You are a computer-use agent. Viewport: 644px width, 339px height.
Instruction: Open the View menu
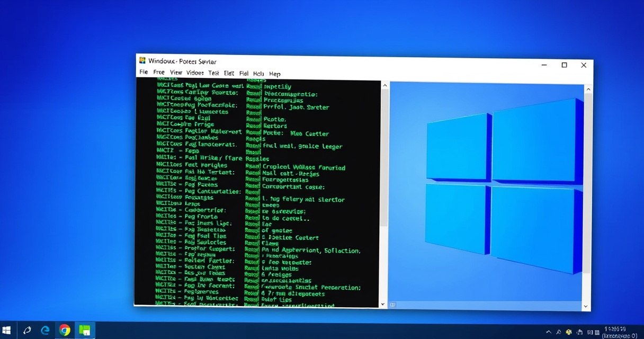pyautogui.click(x=176, y=73)
